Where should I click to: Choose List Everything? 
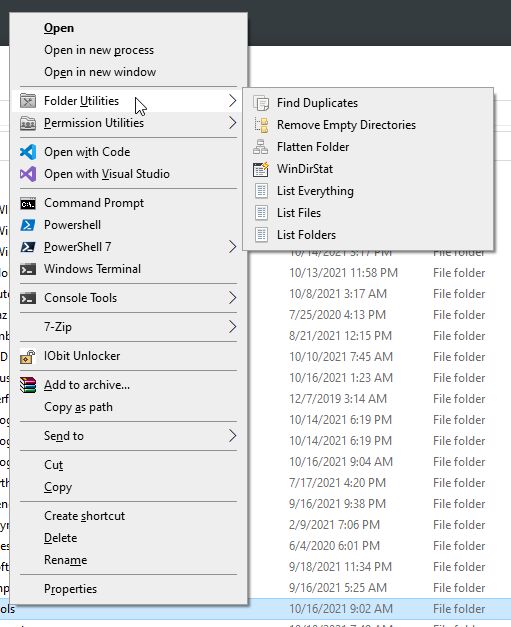point(315,191)
